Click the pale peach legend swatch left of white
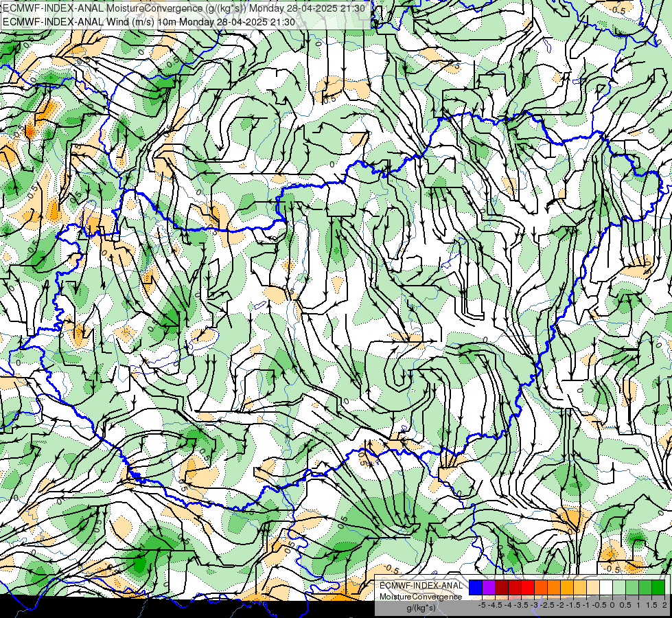This screenshot has height=618, width=672. [x=593, y=588]
